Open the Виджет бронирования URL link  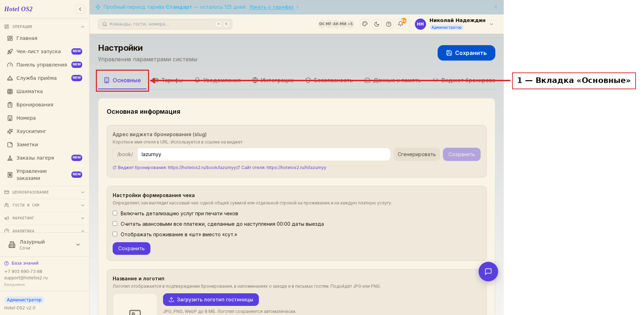pos(175,168)
